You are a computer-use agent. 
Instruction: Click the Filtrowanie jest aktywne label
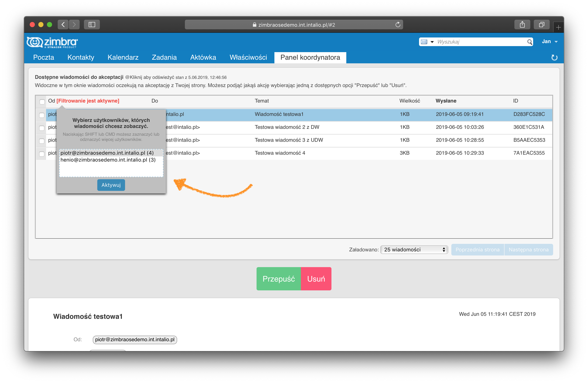(x=88, y=101)
